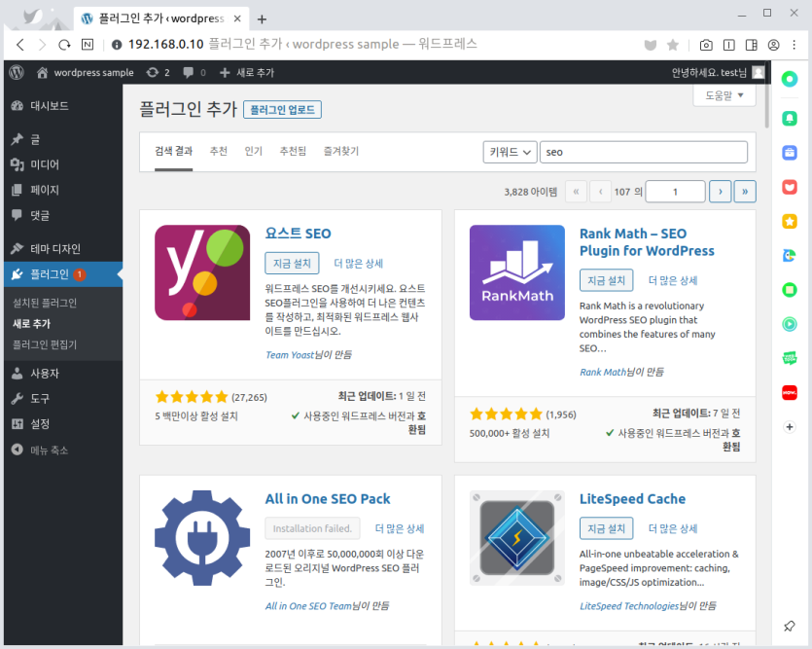Go back with the browser back arrow
The width and height of the screenshot is (812, 649).
(x=20, y=45)
